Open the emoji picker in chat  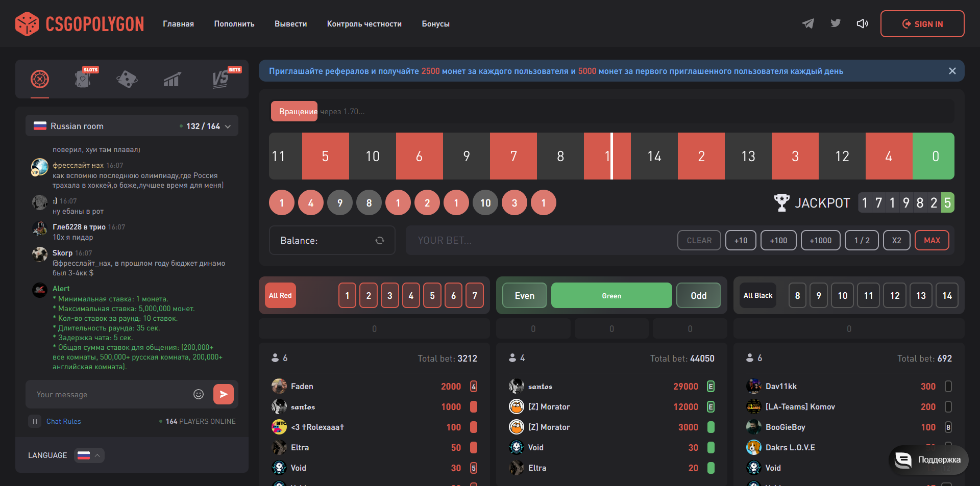tap(199, 394)
